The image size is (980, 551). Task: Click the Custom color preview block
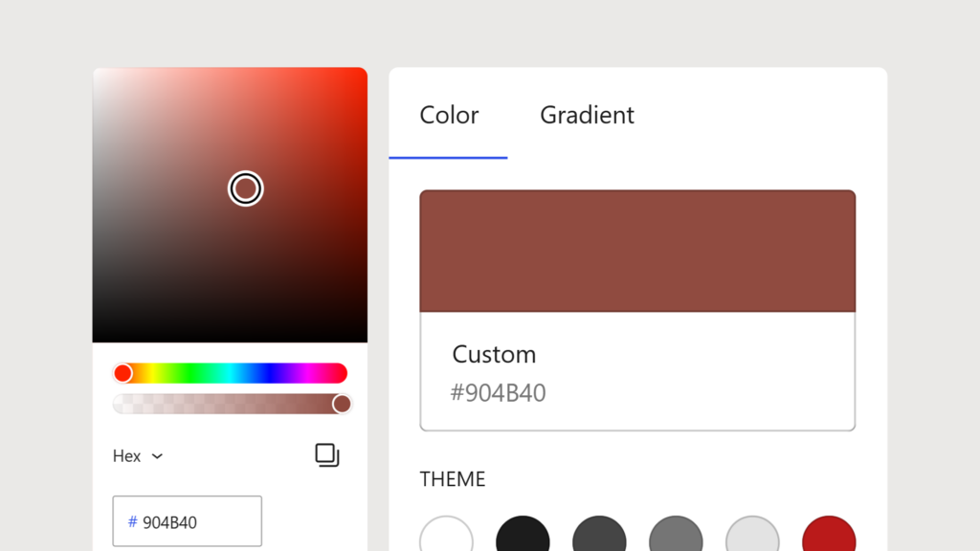click(637, 252)
